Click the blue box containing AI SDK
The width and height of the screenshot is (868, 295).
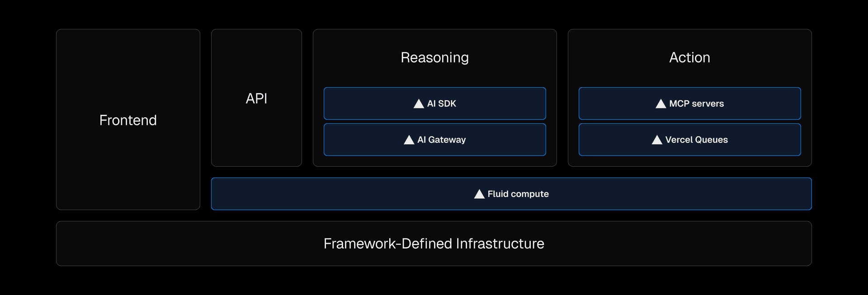click(x=497, y=103)
